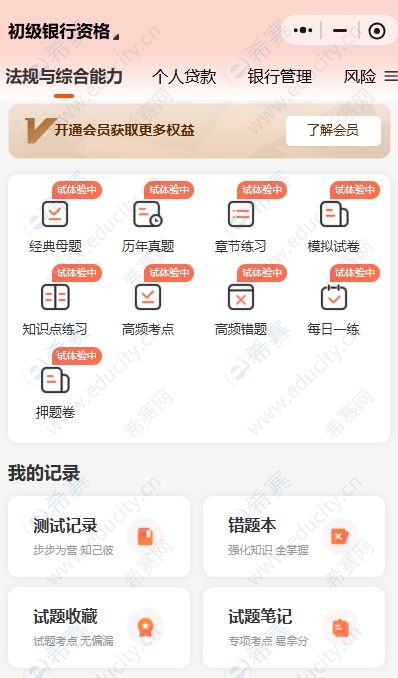This screenshot has height=678, width=398.
Task: Click the VIP membership V logo
Action: (x=40, y=130)
